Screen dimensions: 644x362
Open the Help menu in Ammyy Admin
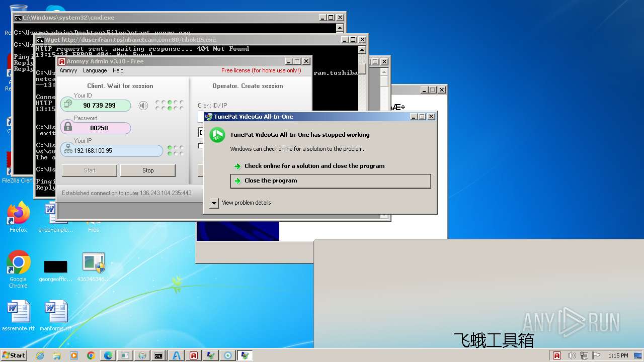(x=118, y=70)
